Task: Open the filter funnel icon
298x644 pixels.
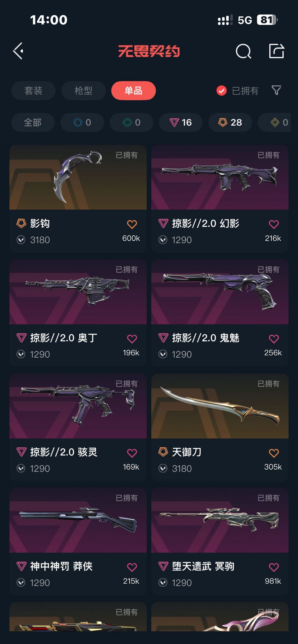Action: tap(276, 90)
